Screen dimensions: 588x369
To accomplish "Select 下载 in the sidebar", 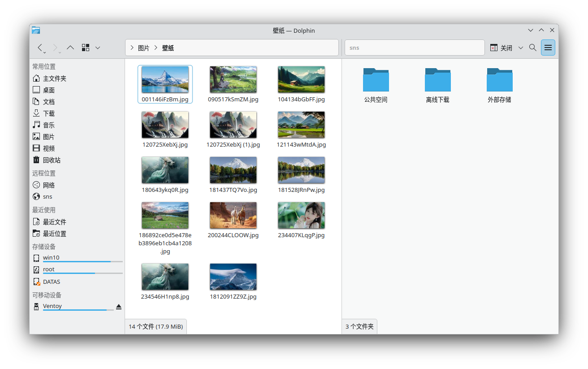I will click(76, 113).
